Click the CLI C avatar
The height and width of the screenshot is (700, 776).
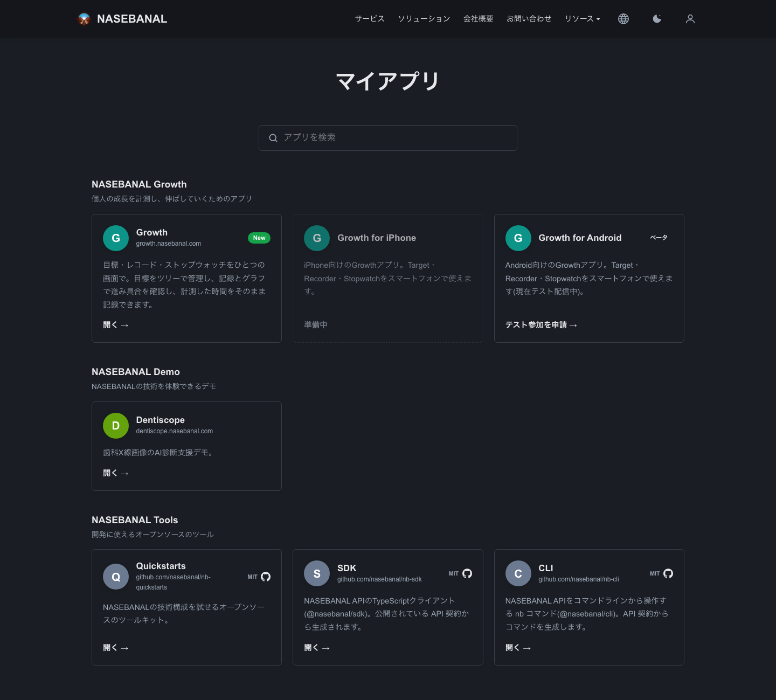pyautogui.click(x=518, y=573)
